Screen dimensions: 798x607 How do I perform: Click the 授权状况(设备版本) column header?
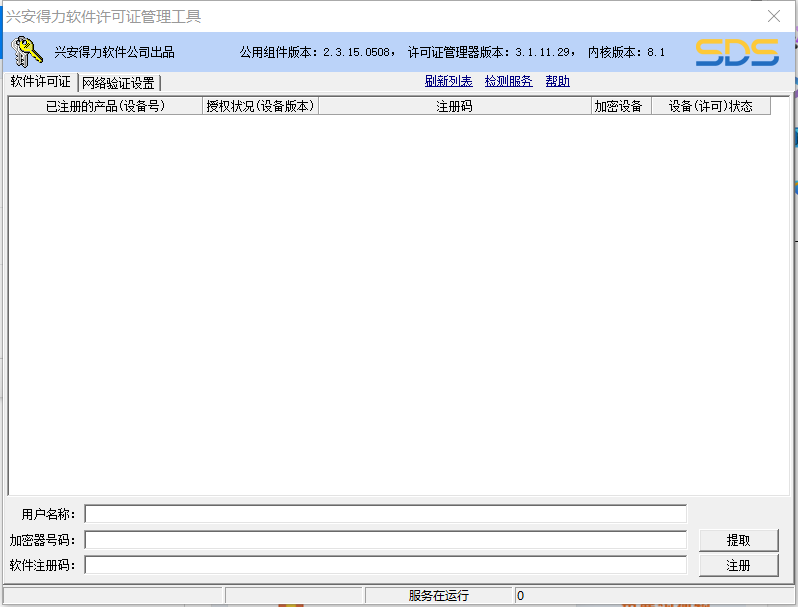tap(261, 106)
